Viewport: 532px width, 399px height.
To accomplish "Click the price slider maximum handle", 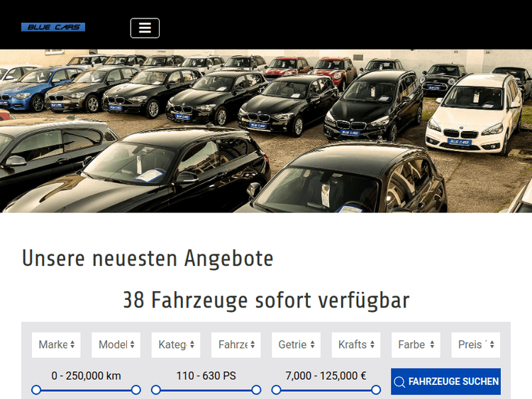I will pyautogui.click(x=376, y=390).
